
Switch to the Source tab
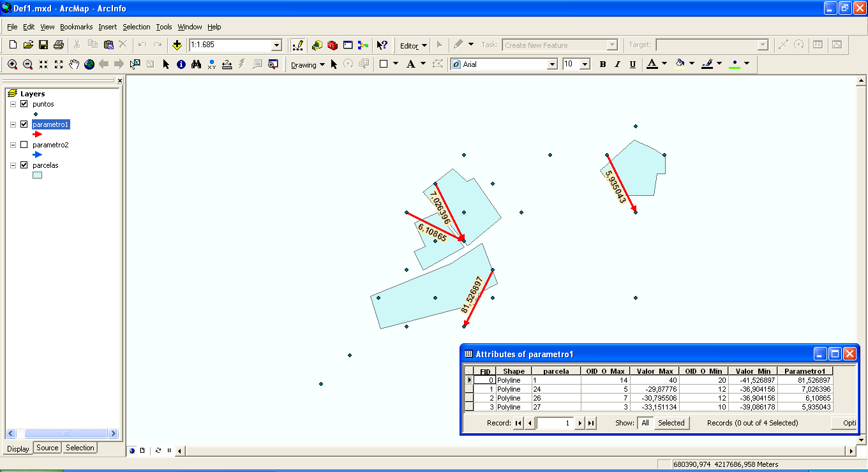[x=47, y=448]
